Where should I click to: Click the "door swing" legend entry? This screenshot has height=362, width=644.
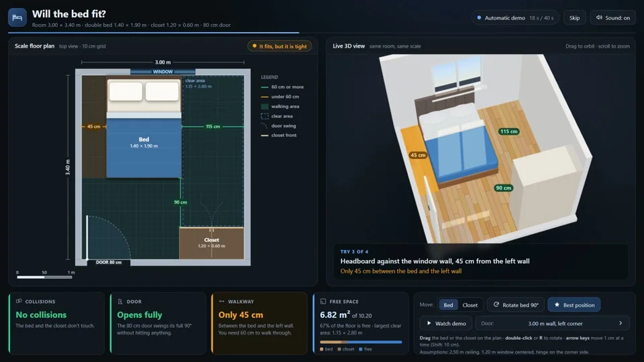278,126
